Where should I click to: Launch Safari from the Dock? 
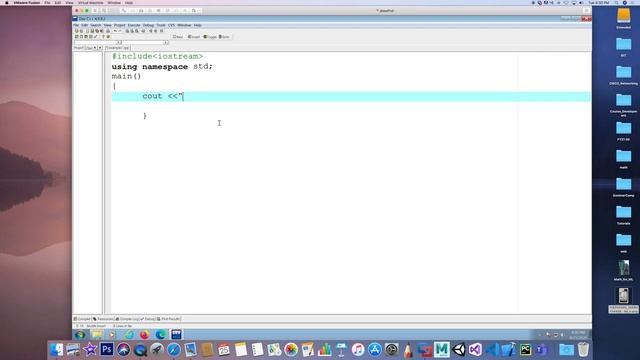pos(173,350)
